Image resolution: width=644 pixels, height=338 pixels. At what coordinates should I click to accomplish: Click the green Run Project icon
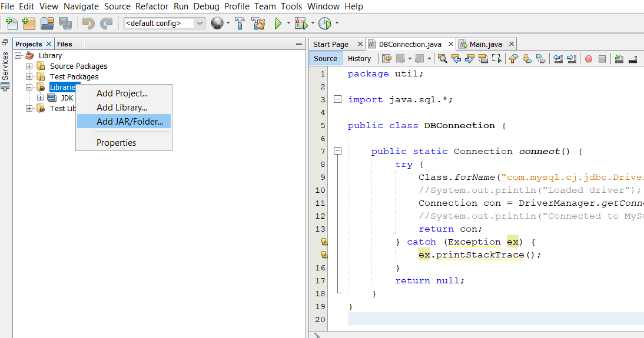click(278, 24)
